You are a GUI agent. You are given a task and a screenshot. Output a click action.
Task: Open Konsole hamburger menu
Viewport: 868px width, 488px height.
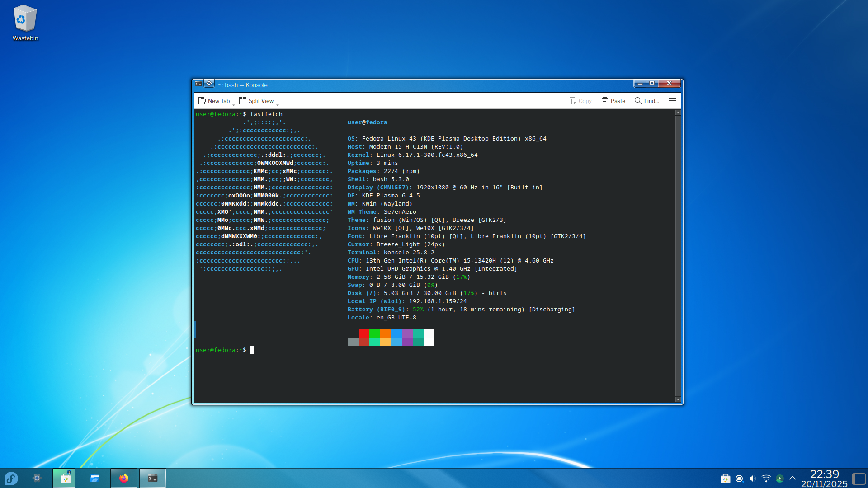coord(673,101)
